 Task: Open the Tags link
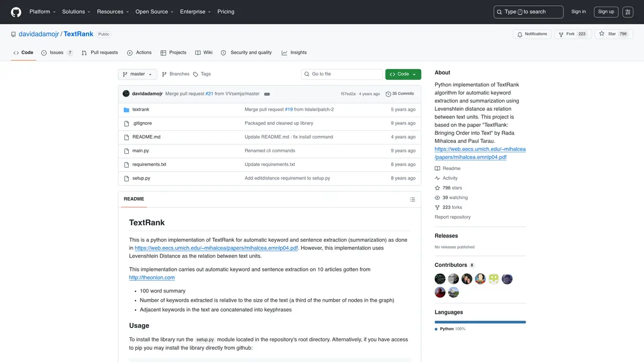click(202, 74)
